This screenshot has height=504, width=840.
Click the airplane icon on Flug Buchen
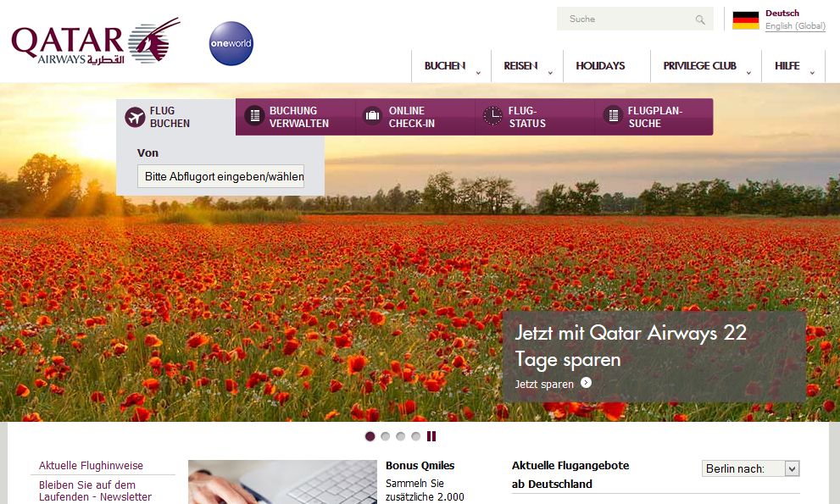(x=135, y=117)
